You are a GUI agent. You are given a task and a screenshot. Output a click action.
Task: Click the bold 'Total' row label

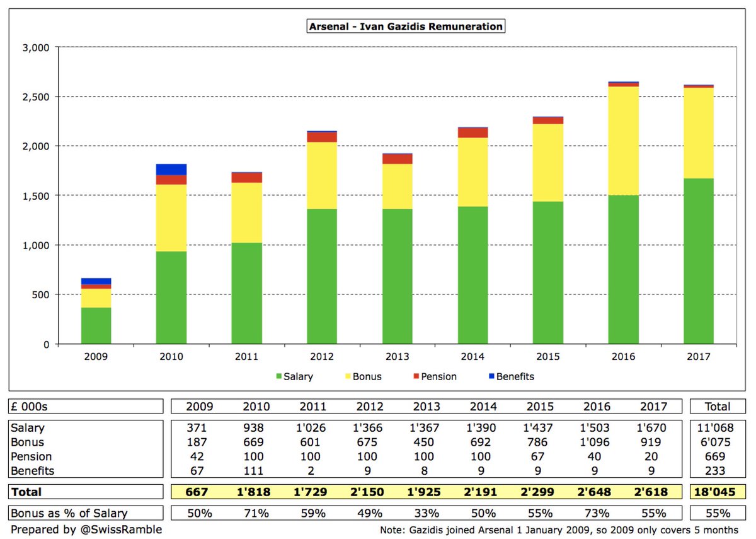pyautogui.click(x=26, y=492)
